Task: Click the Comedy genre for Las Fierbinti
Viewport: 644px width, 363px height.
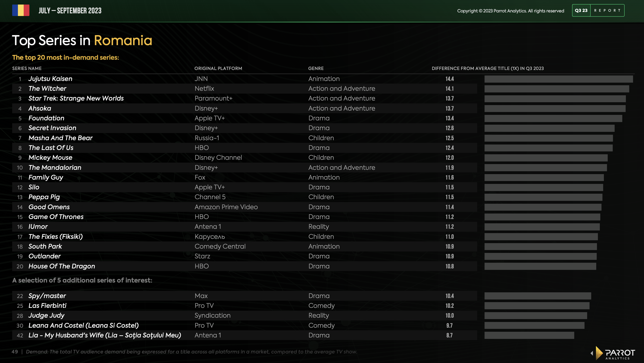Action: (x=321, y=305)
